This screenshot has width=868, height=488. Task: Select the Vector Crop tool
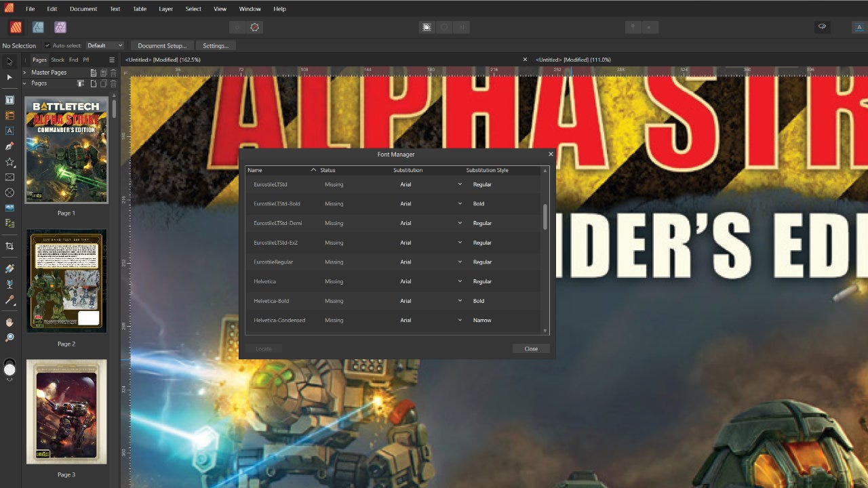pyautogui.click(x=9, y=246)
